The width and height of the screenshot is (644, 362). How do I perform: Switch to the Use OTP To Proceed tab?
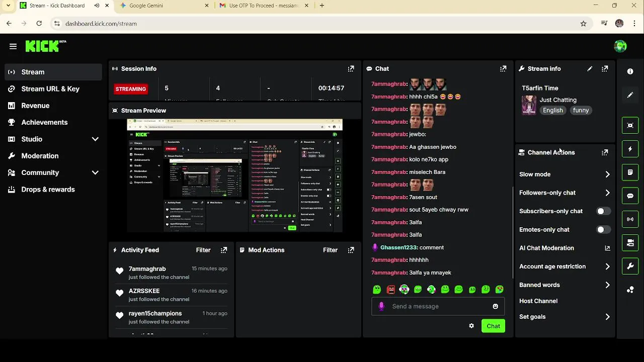[264, 6]
